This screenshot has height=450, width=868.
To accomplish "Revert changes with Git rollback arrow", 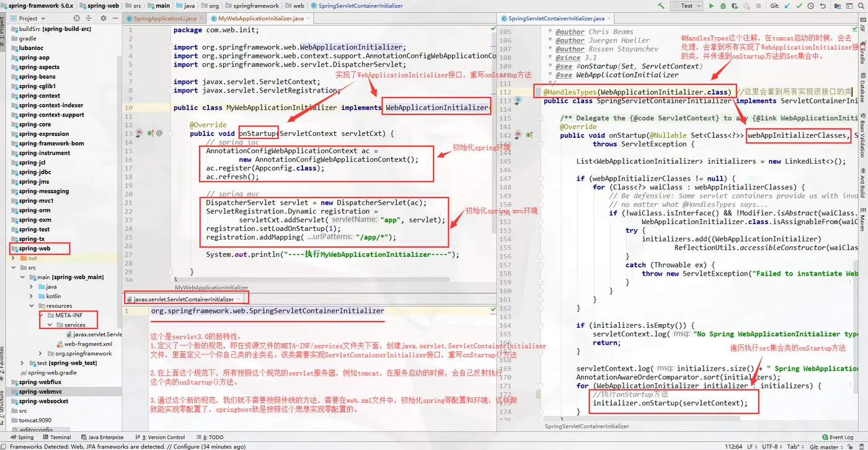I will pos(823,6).
